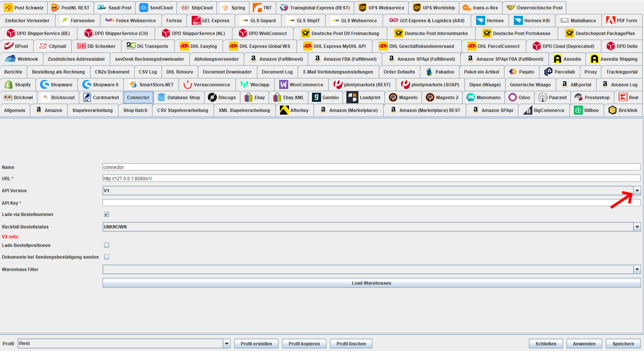Open the WooCommerce tab icon
The height and width of the screenshot is (351, 644).
tap(284, 84)
